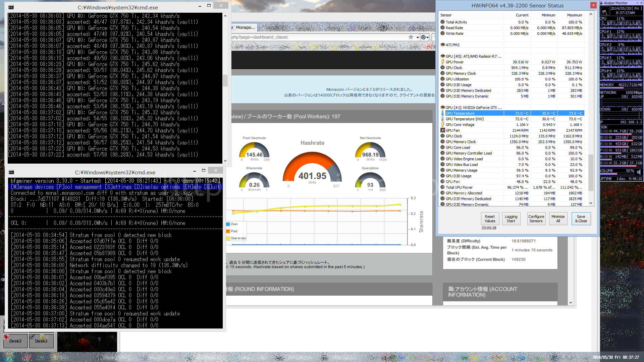This screenshot has width=644, height=362.
Task: Click the bookmark star in the address bar
Action: [x=411, y=37]
